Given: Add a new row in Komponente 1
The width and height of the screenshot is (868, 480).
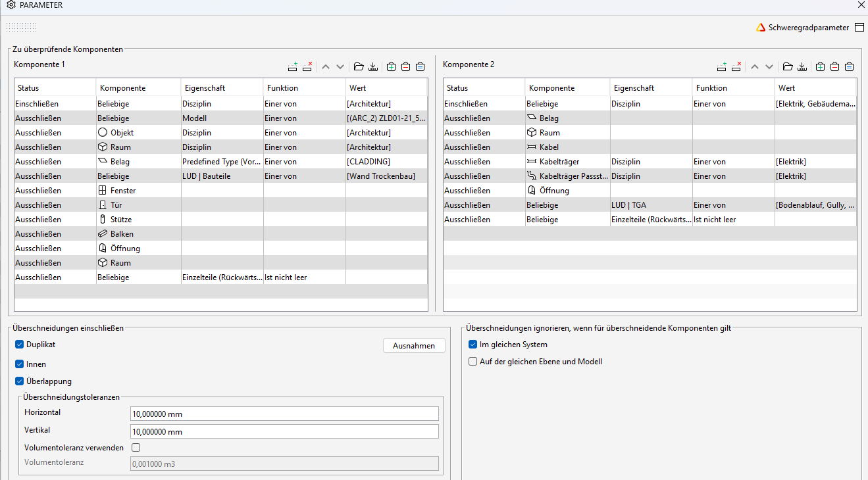Looking at the screenshot, I should (293, 66).
